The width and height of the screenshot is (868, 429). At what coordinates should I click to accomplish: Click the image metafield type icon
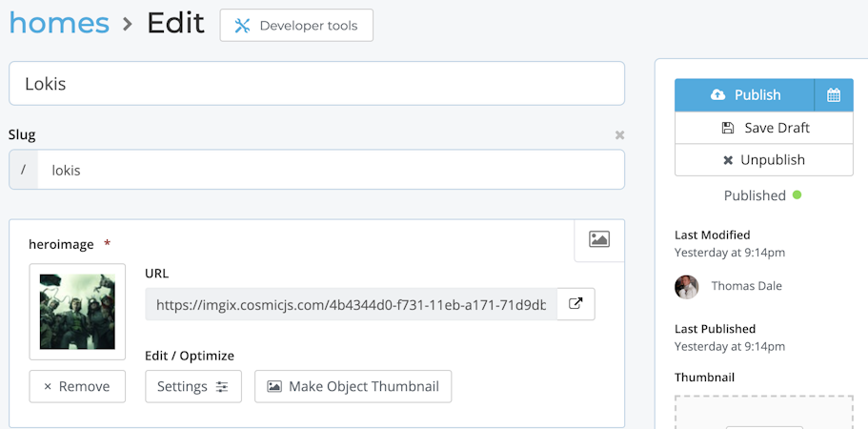[599, 239]
